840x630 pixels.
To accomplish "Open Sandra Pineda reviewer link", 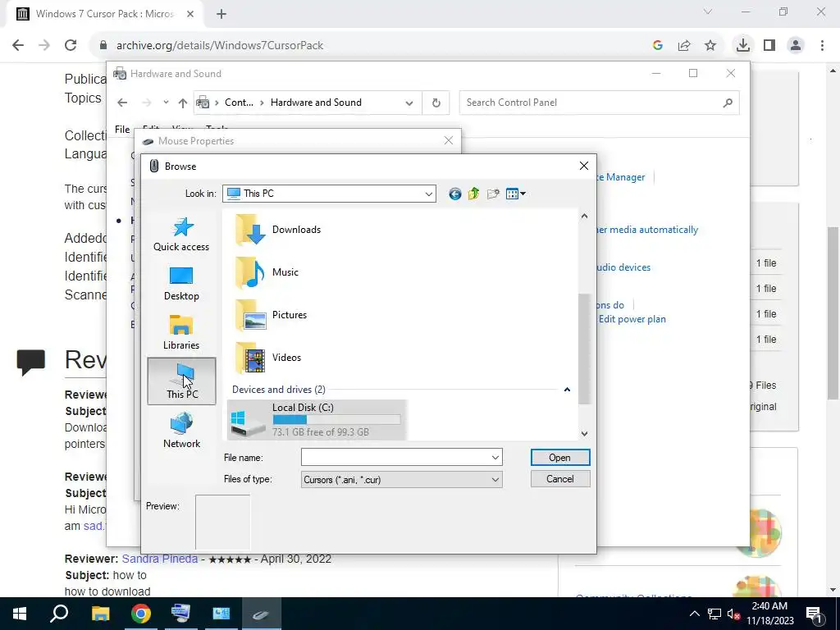I will click(160, 559).
